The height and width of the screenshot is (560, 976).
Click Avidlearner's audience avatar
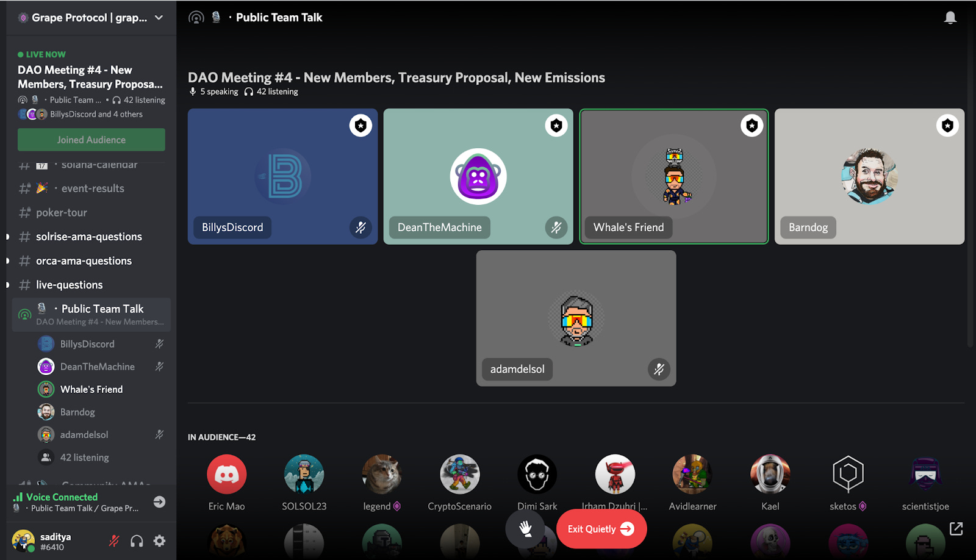click(x=692, y=474)
